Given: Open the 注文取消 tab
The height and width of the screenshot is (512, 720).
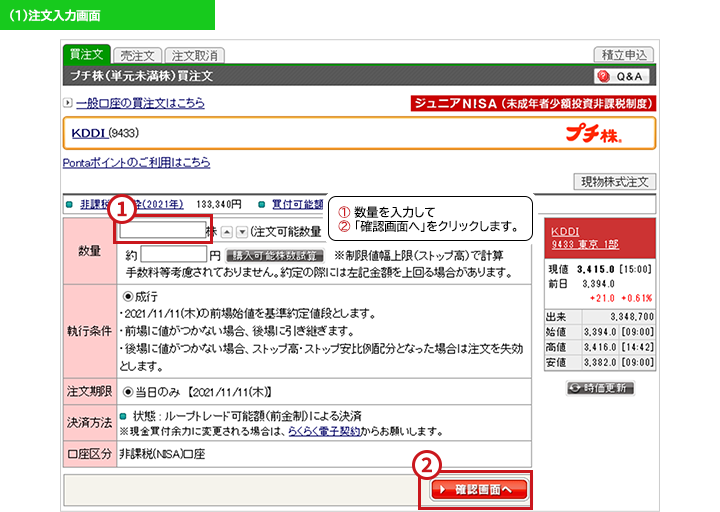Looking at the screenshot, I should (195, 56).
